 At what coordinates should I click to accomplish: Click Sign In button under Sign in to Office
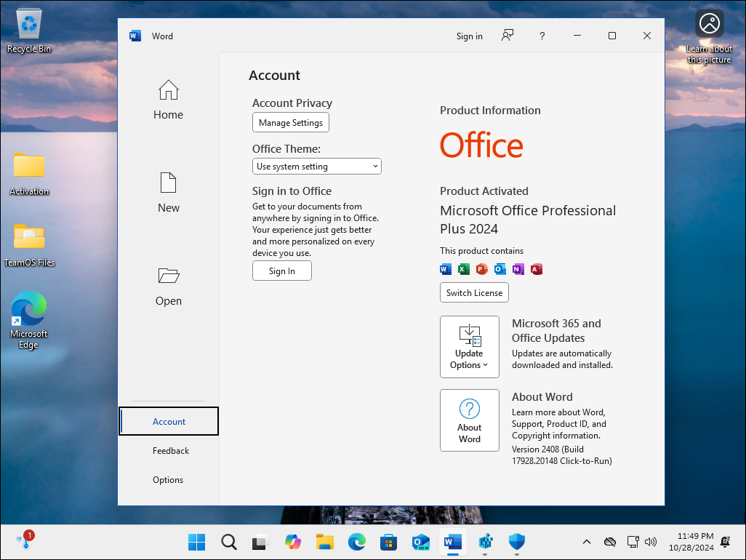281,271
